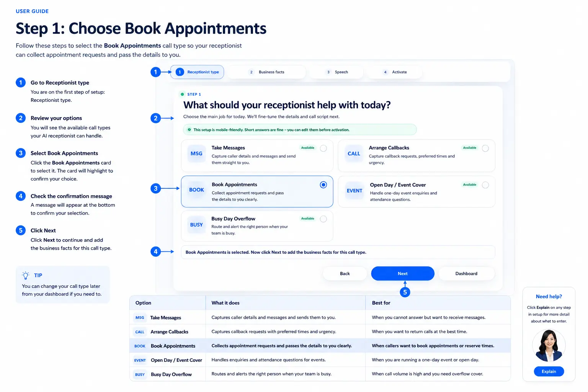Click the Available badge on Arrange Callbacks card
The height and width of the screenshot is (392, 588).
[469, 148]
